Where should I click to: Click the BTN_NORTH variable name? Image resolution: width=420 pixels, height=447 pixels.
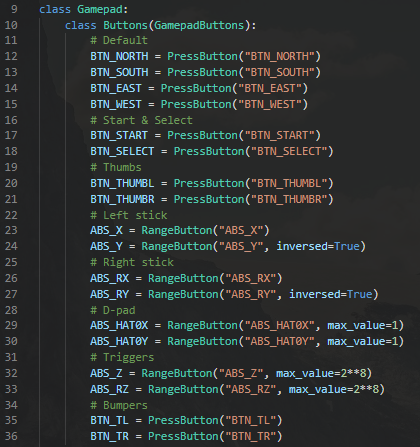tap(119, 56)
